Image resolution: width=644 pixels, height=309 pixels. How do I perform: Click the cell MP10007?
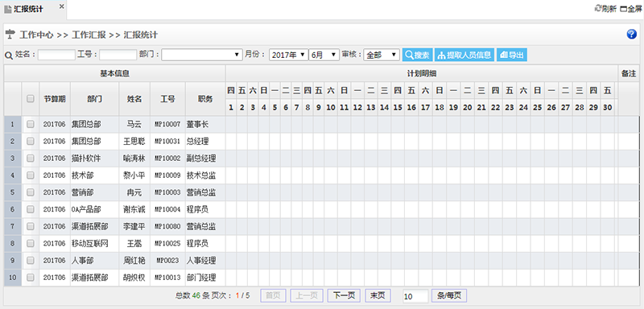pos(167,124)
